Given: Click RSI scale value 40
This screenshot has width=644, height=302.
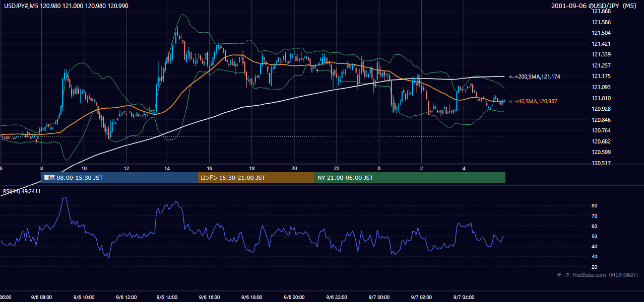Looking at the screenshot, I should pyautogui.click(x=595, y=246).
